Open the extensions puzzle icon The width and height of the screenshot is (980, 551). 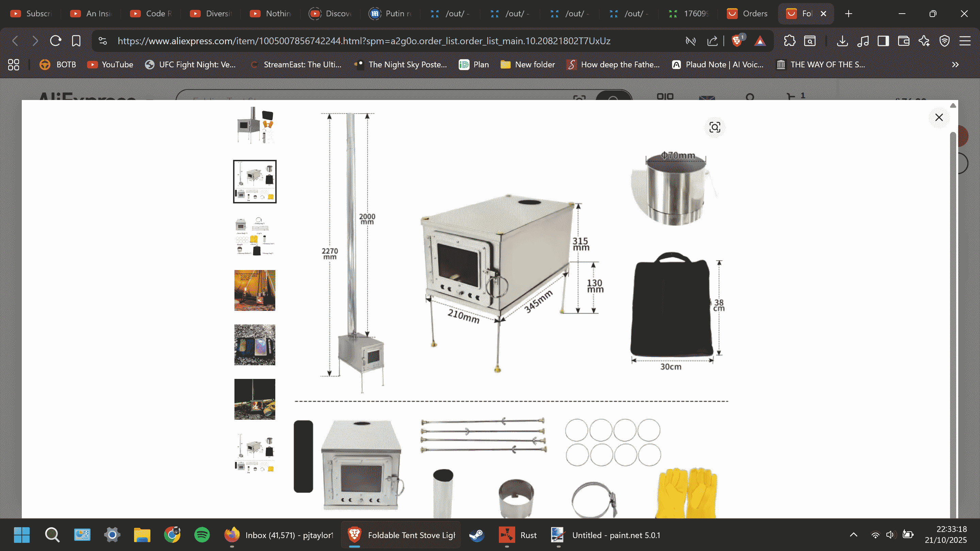click(x=789, y=41)
